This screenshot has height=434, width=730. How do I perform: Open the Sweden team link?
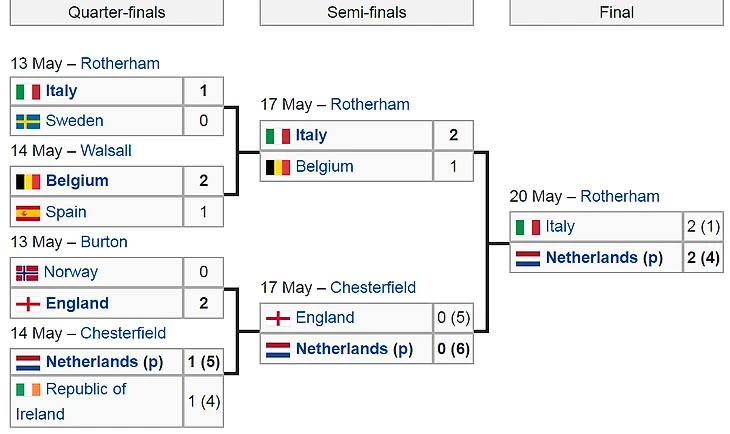click(74, 121)
